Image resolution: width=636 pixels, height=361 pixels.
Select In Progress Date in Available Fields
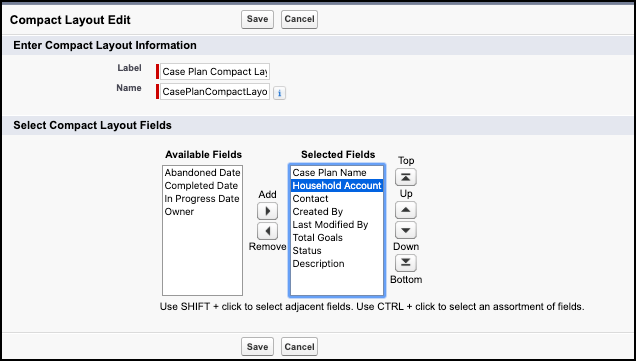pos(202,199)
